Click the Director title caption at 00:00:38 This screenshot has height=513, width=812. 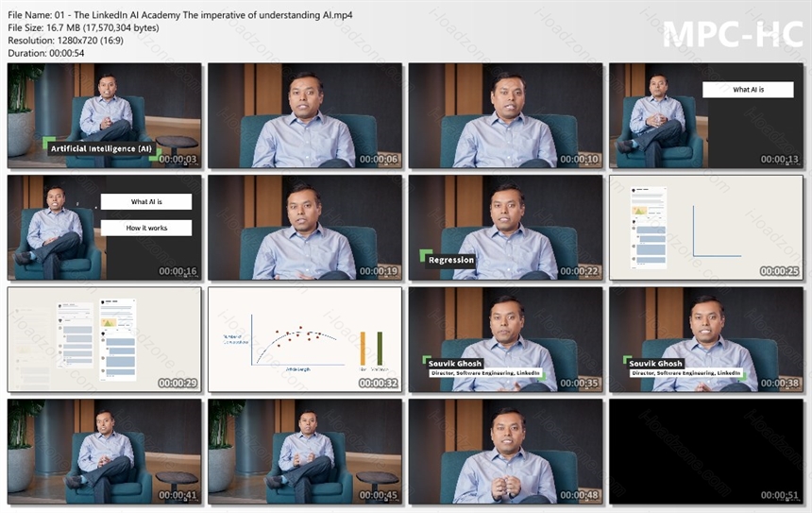click(685, 373)
